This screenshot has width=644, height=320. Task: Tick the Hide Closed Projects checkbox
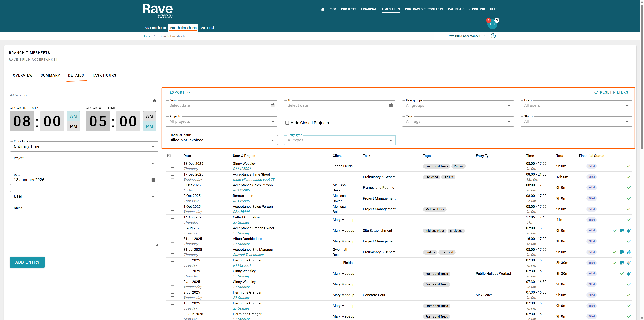click(x=287, y=123)
